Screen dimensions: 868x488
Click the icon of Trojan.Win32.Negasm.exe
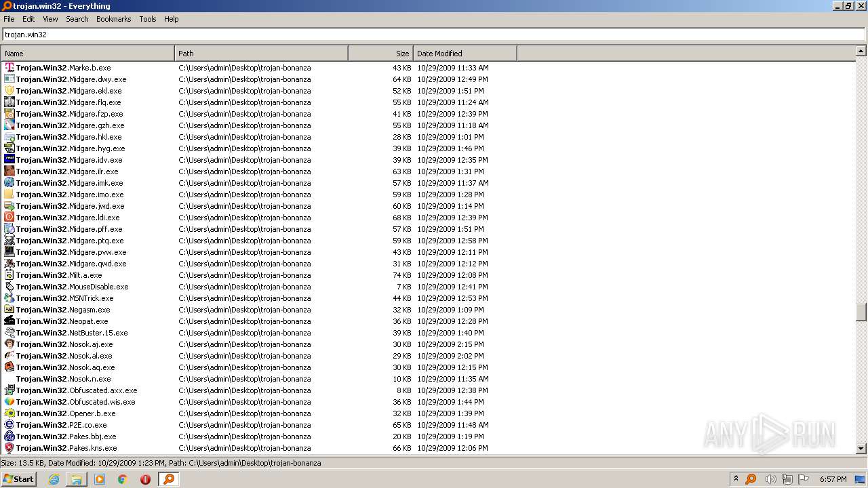9,310
